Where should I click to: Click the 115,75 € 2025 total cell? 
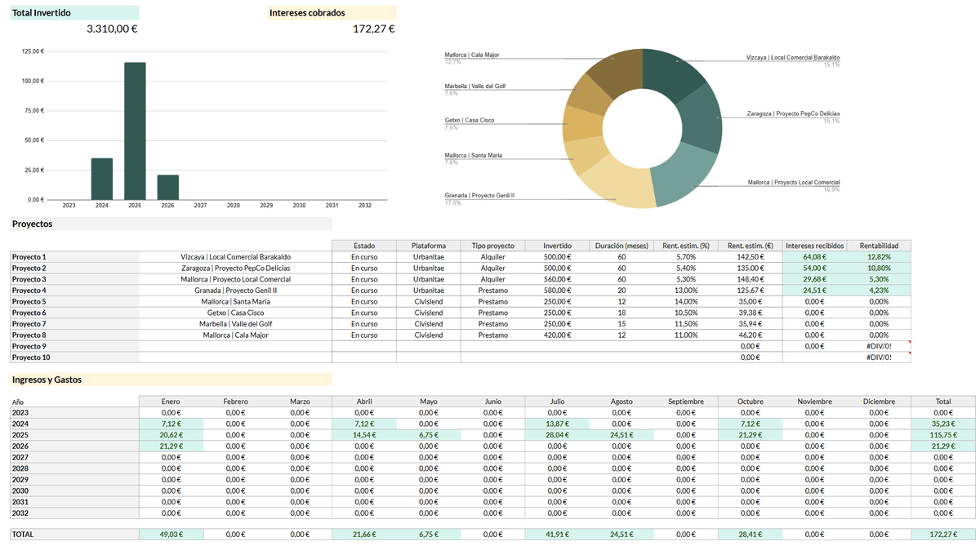pos(943,435)
